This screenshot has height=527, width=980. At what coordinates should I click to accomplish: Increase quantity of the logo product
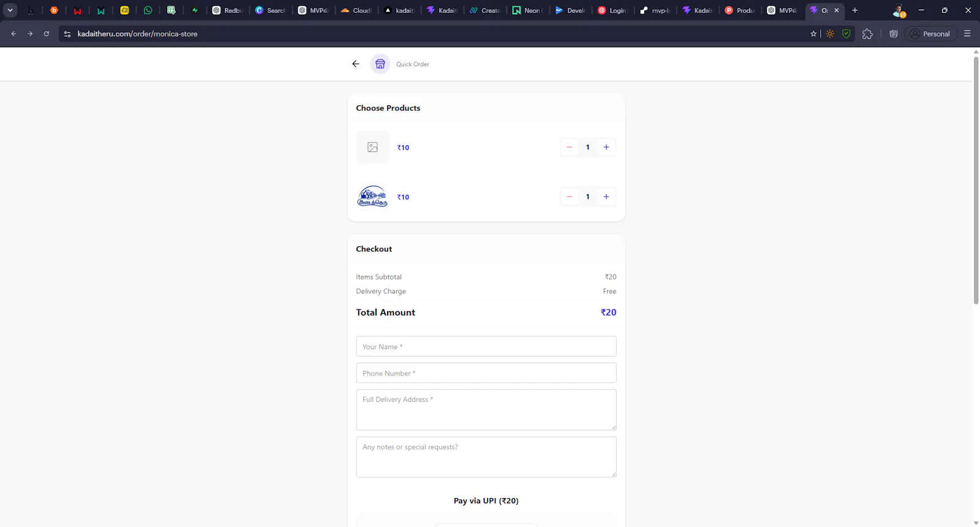[606, 197]
